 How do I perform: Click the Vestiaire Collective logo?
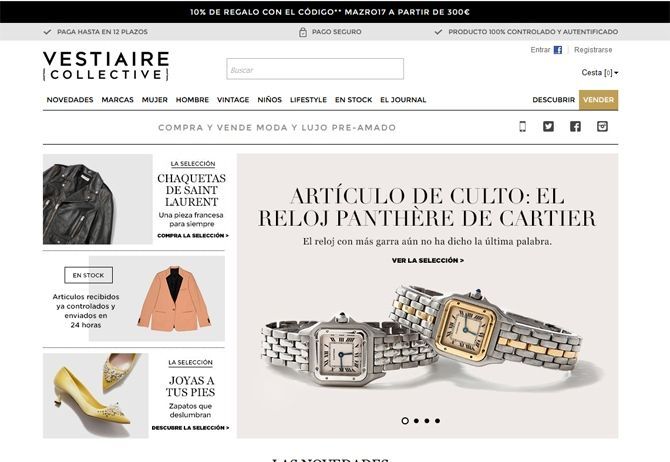click(106, 66)
